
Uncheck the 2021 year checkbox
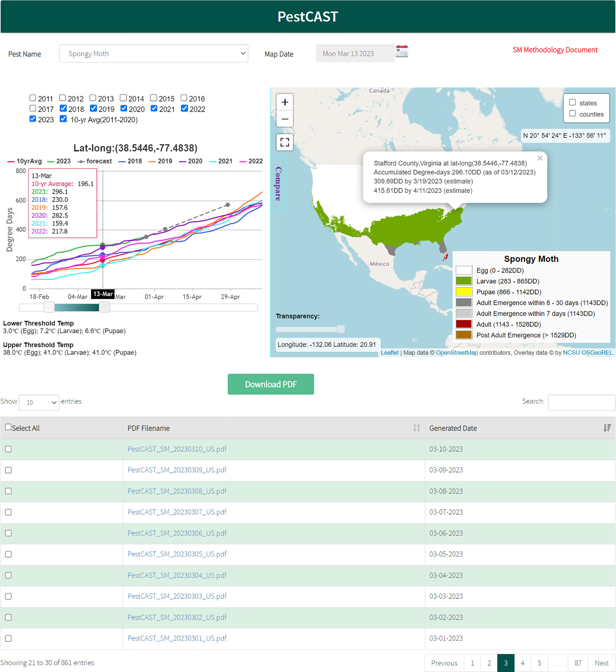(154, 108)
